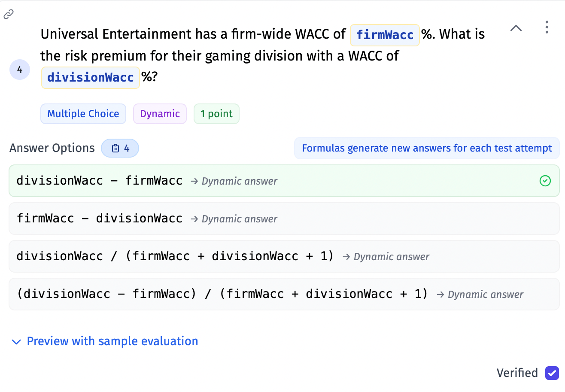565x392 pixels.
Task: Click the question number 4 badge
Action: [20, 70]
